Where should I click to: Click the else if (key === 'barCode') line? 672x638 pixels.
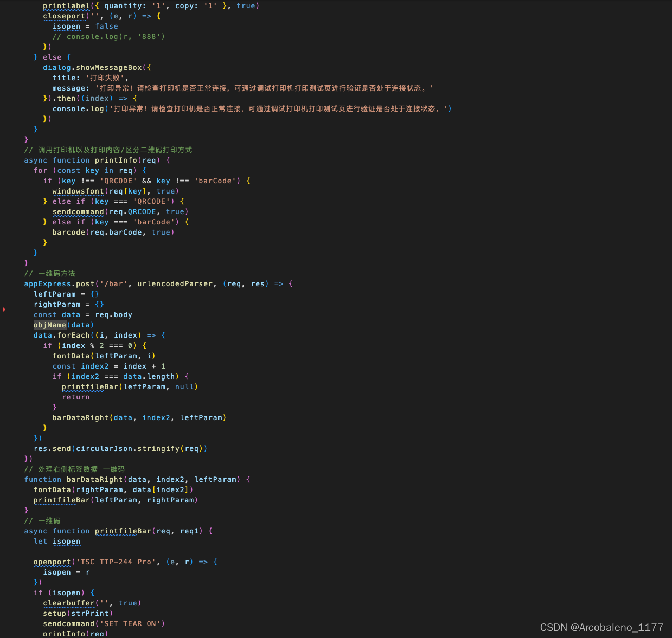(116, 222)
